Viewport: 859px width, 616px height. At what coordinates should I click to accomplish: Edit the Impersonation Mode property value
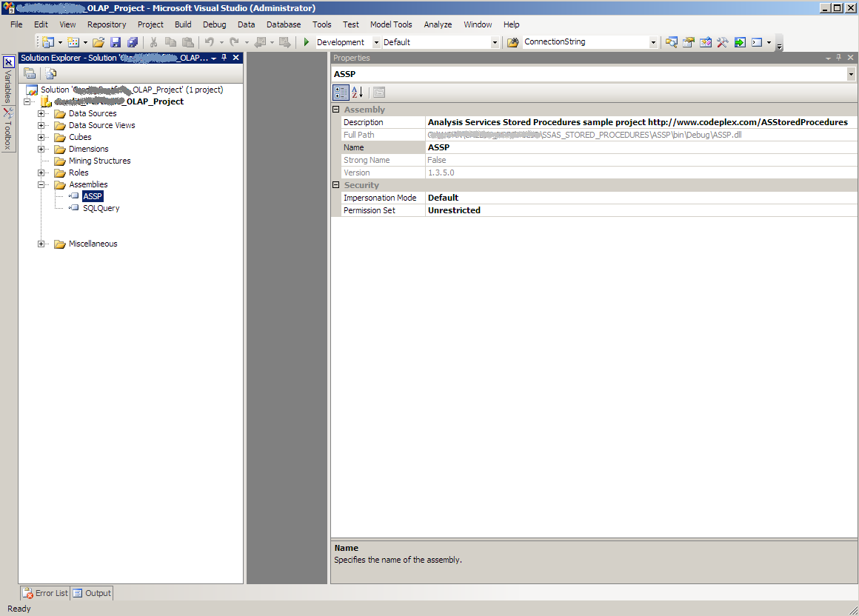click(x=641, y=198)
